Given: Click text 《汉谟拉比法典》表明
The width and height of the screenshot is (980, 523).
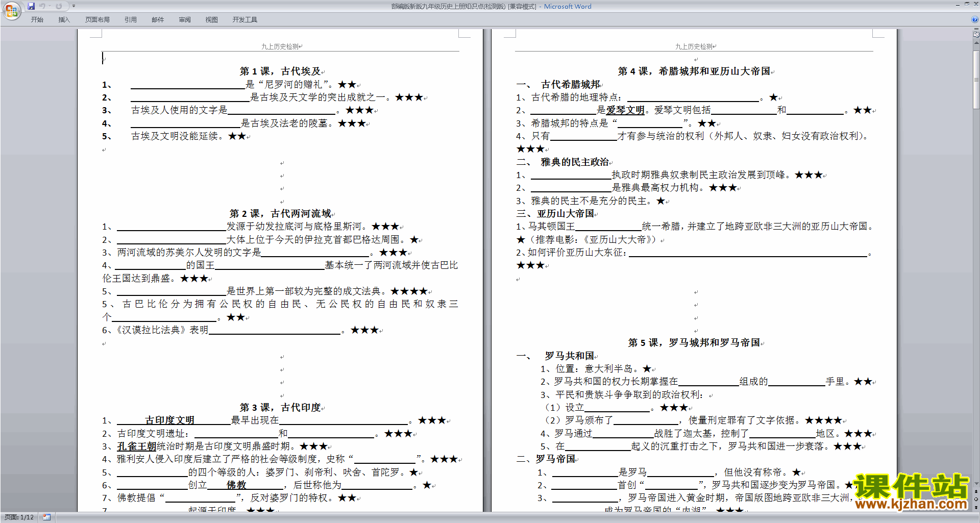Looking at the screenshot, I should pos(163,330).
